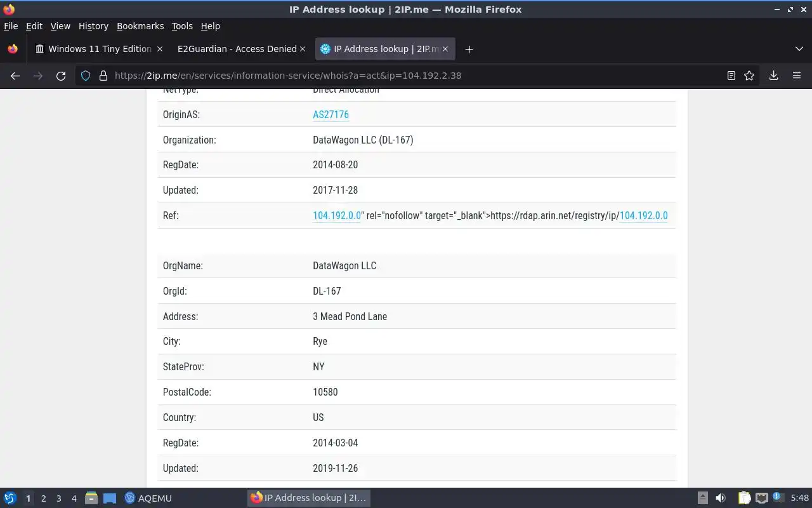Click the Country value US
The height and width of the screenshot is (508, 812).
[x=318, y=417]
